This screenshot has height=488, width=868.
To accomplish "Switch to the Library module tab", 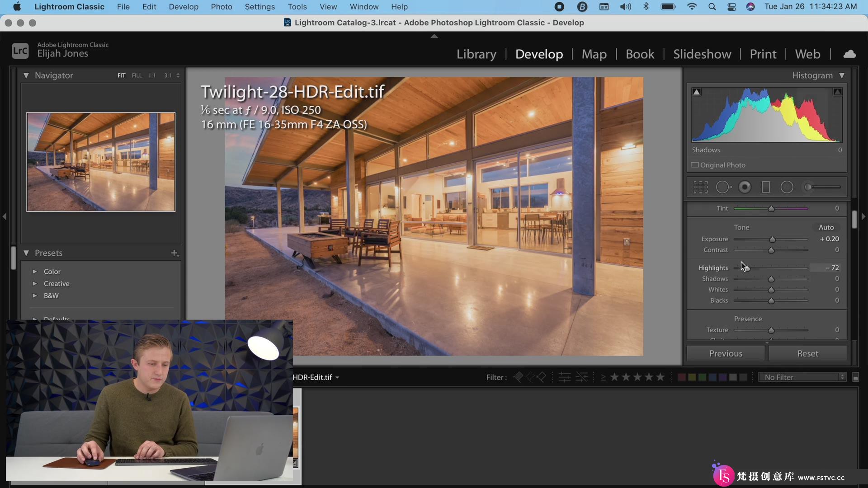I will [476, 54].
